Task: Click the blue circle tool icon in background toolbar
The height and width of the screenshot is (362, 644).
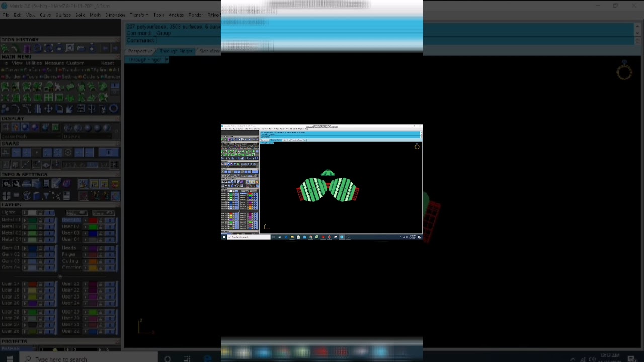Action: tap(113, 109)
